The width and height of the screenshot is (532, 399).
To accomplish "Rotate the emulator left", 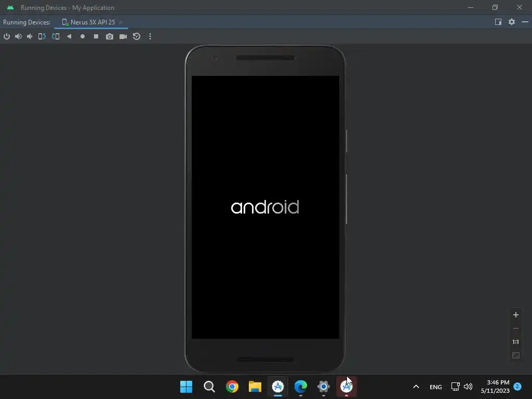I will [x=42, y=36].
